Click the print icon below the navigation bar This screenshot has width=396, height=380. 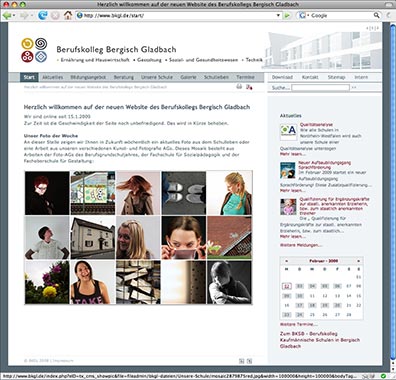click(x=239, y=87)
